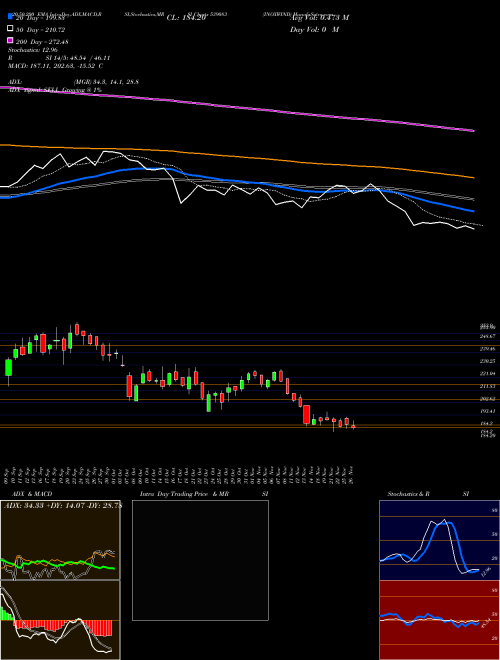Click the 'Stochastics & R' panel title
The height and width of the screenshot is (660, 500).
408,494
